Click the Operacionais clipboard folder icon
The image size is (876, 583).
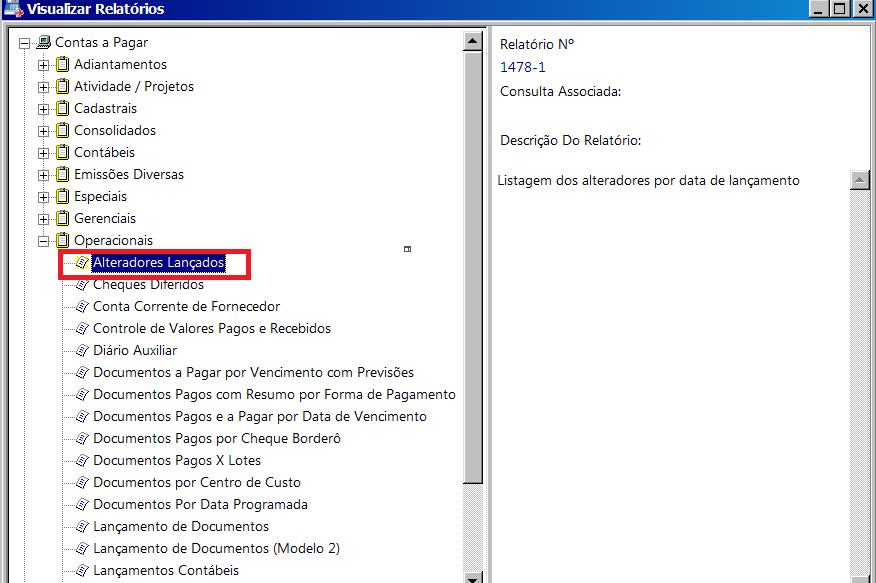pyautogui.click(x=63, y=240)
